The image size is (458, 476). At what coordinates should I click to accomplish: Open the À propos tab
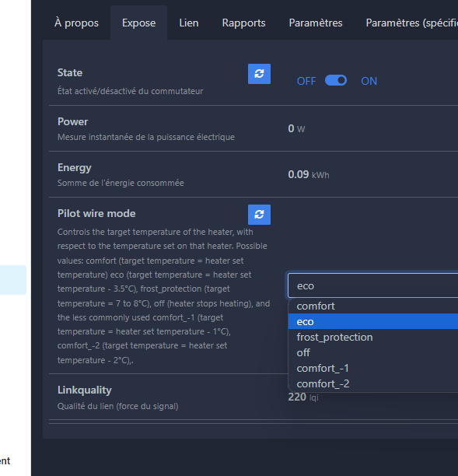coord(76,23)
